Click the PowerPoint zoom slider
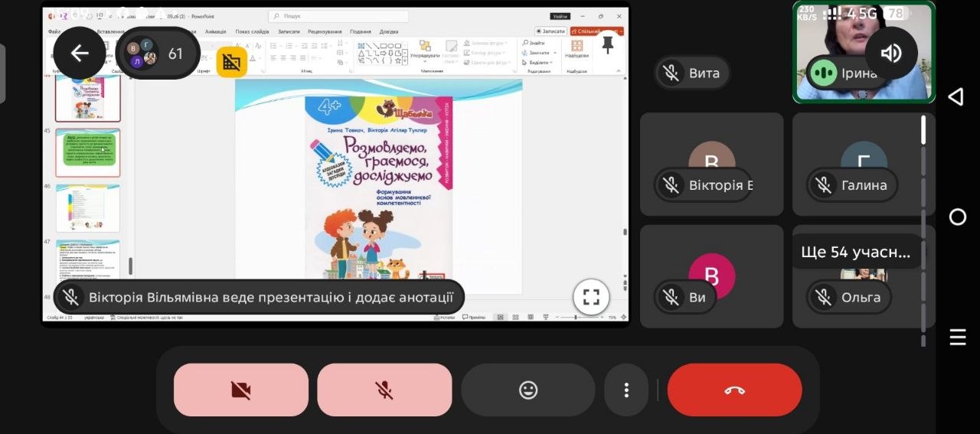The image size is (980, 434). pyautogui.click(x=580, y=317)
